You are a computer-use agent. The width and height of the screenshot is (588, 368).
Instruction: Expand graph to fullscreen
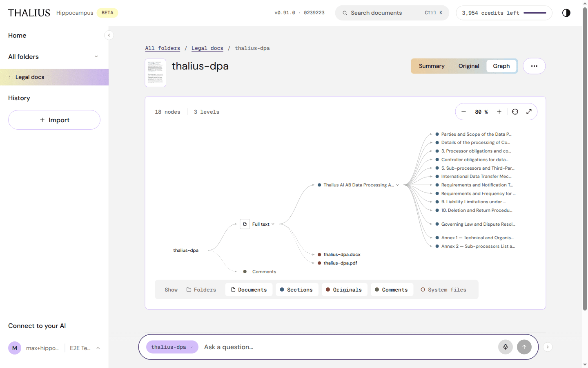point(529,112)
